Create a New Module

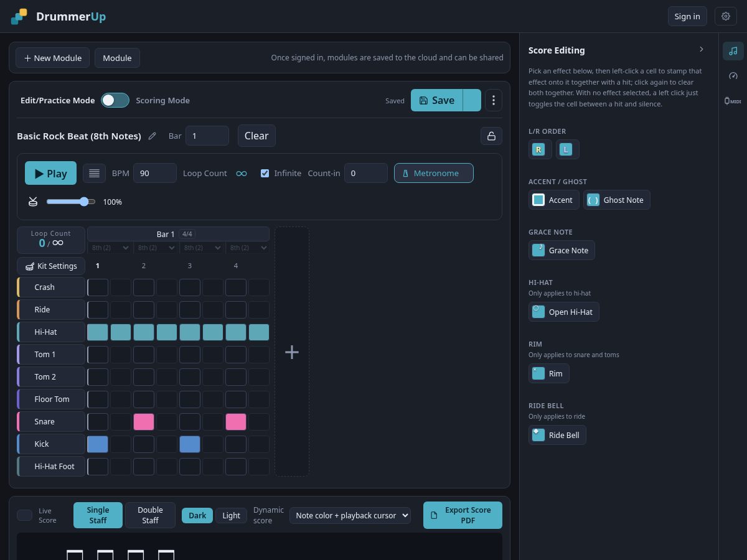53,58
